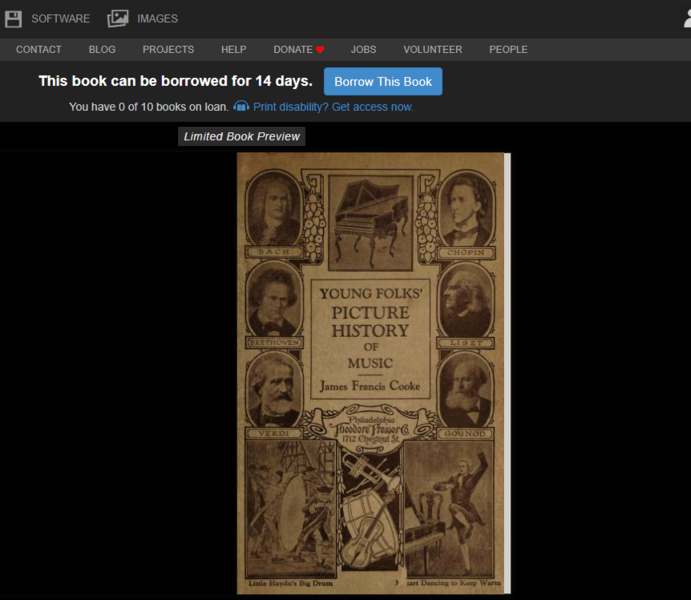Screen dimensions: 691x600
Task: Open the Blog link
Action: (x=102, y=49)
